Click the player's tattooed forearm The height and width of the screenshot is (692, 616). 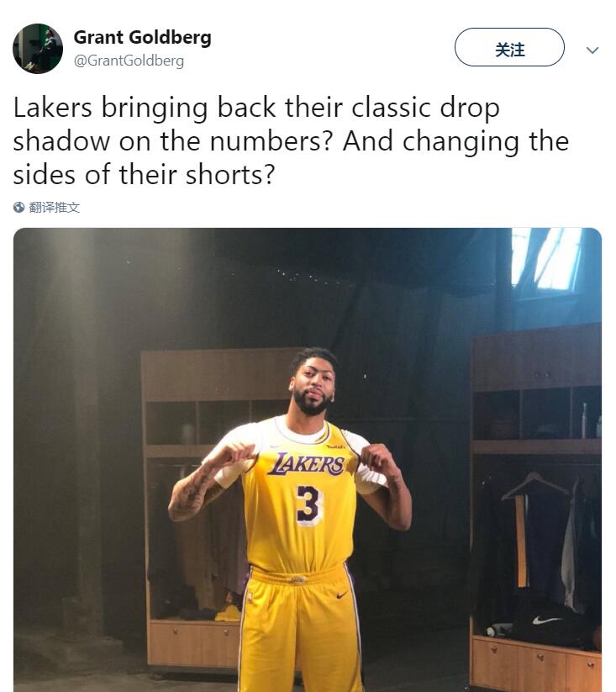tap(190, 491)
